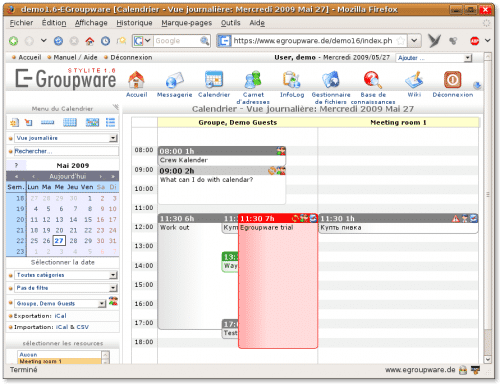Open the Calendrier app icon

pos(214,79)
